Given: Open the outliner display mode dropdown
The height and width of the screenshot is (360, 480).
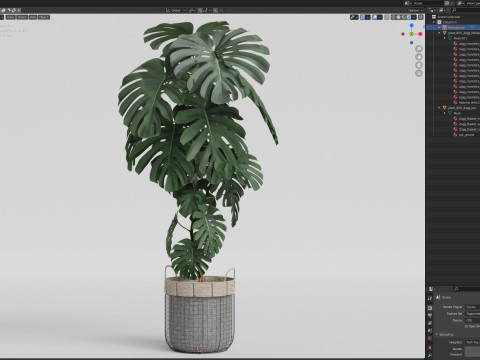Looking at the screenshot, I should coord(432,10).
